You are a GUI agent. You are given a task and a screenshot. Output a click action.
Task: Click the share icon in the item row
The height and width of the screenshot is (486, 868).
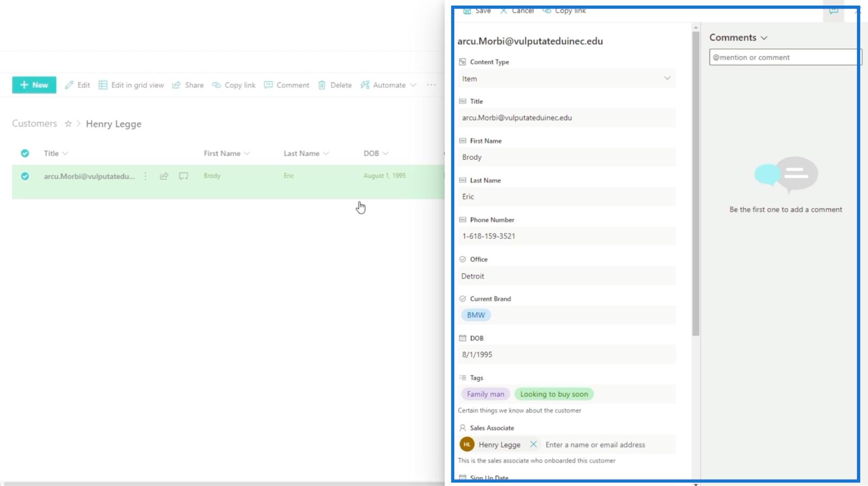[164, 176]
